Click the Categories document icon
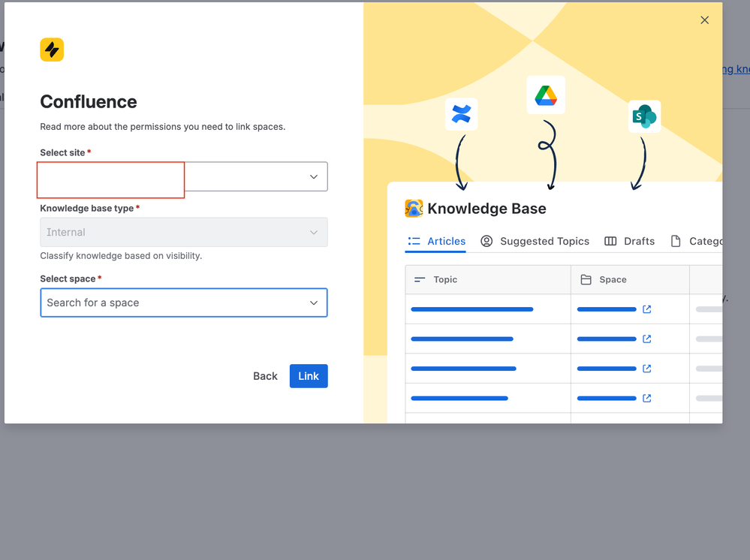 [676, 241]
